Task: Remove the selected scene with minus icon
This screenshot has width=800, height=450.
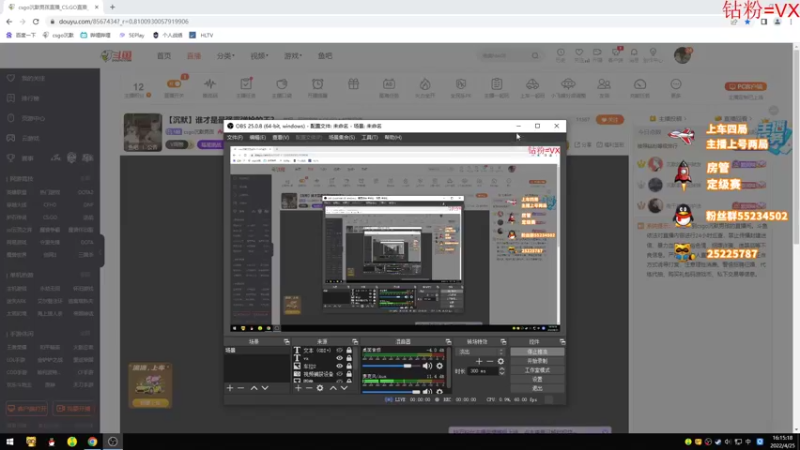Action: 241,388
